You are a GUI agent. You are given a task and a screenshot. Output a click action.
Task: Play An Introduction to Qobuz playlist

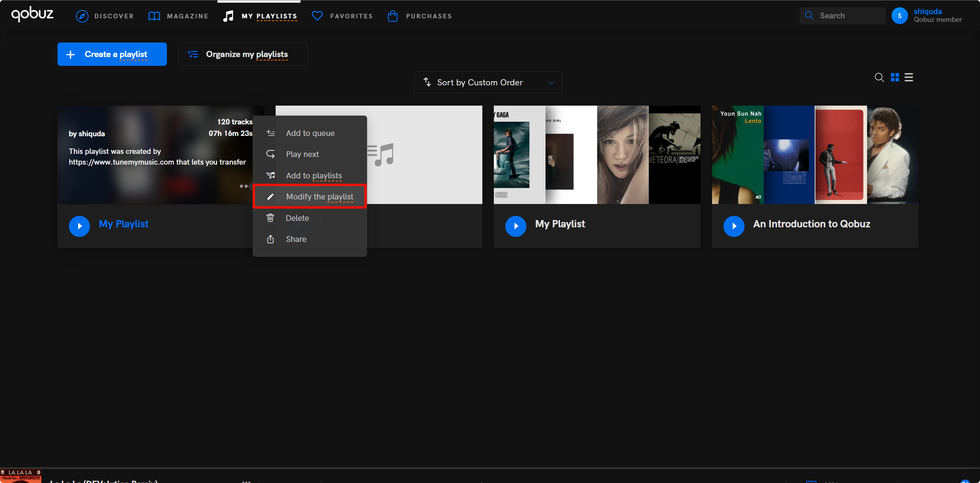click(734, 226)
